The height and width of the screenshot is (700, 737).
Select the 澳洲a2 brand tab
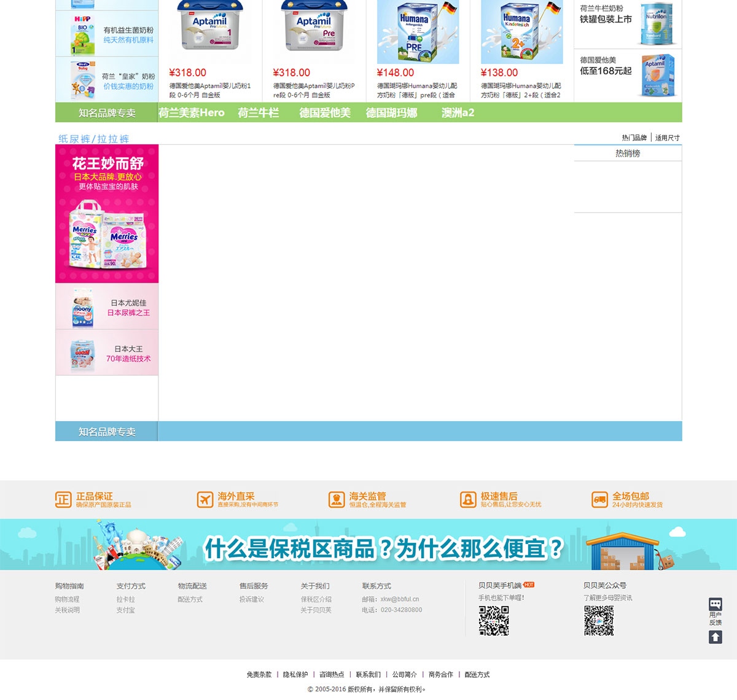coord(458,113)
